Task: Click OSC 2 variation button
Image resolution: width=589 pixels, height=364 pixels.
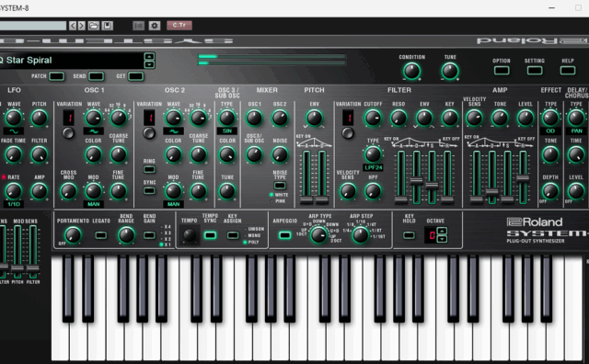Action: tap(149, 133)
